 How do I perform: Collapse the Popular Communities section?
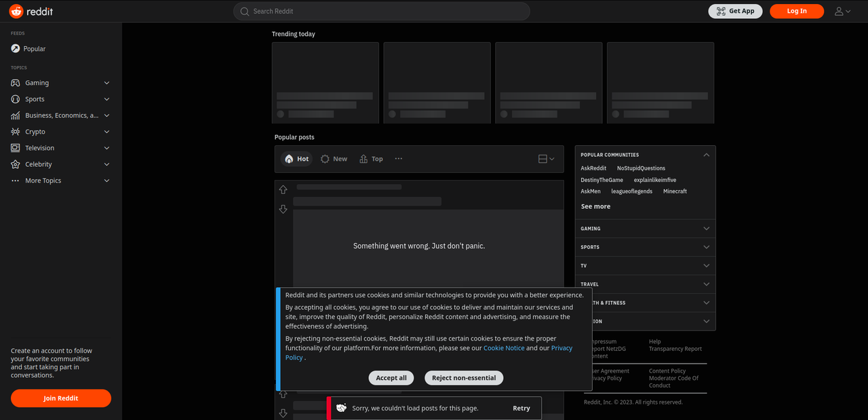click(707, 155)
